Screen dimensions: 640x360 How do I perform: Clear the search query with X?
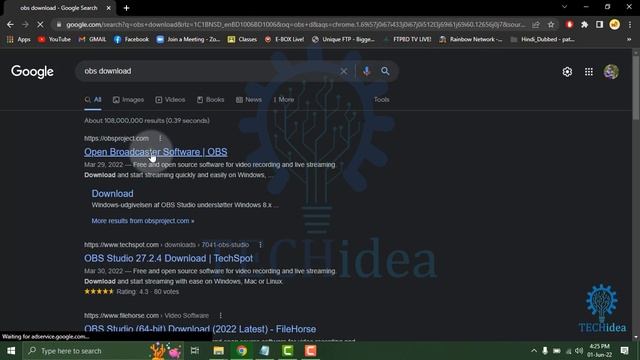[344, 71]
